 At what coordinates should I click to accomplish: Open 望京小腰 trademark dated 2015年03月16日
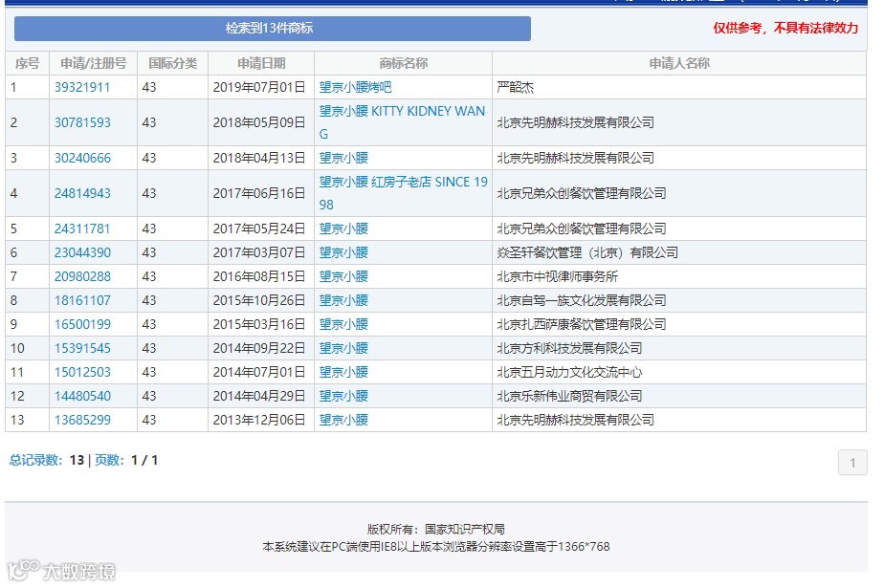tap(343, 324)
